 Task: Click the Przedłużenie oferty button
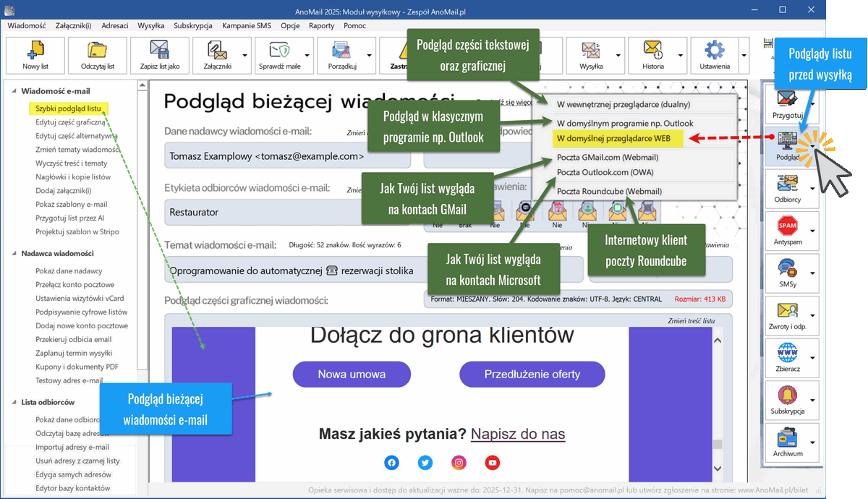tap(532, 374)
